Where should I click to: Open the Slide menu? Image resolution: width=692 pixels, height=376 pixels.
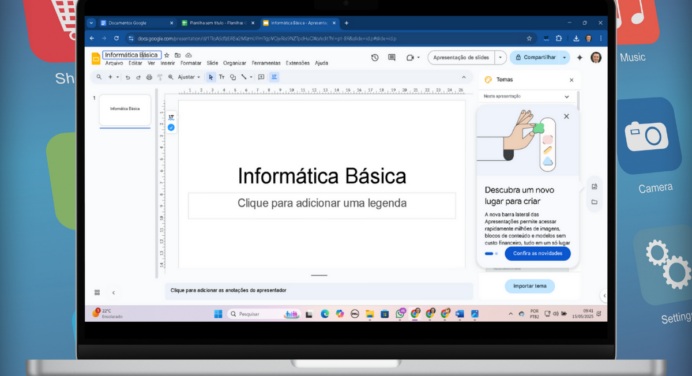212,63
